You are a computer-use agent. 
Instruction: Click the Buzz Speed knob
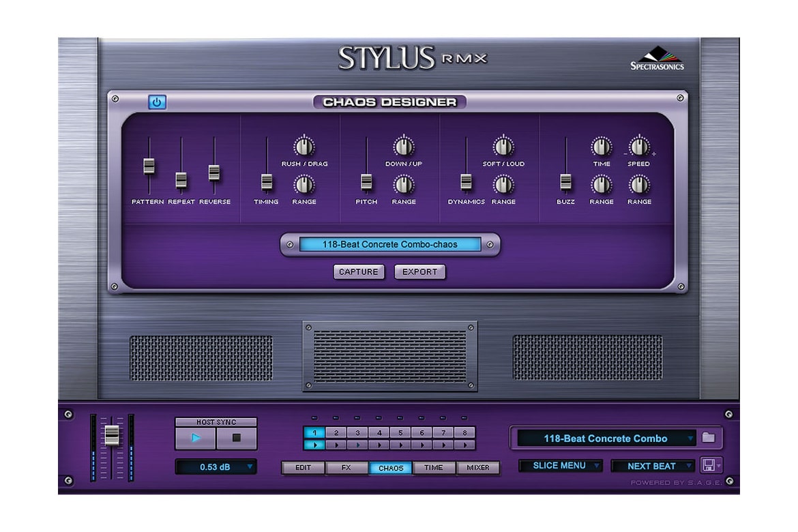click(x=639, y=147)
